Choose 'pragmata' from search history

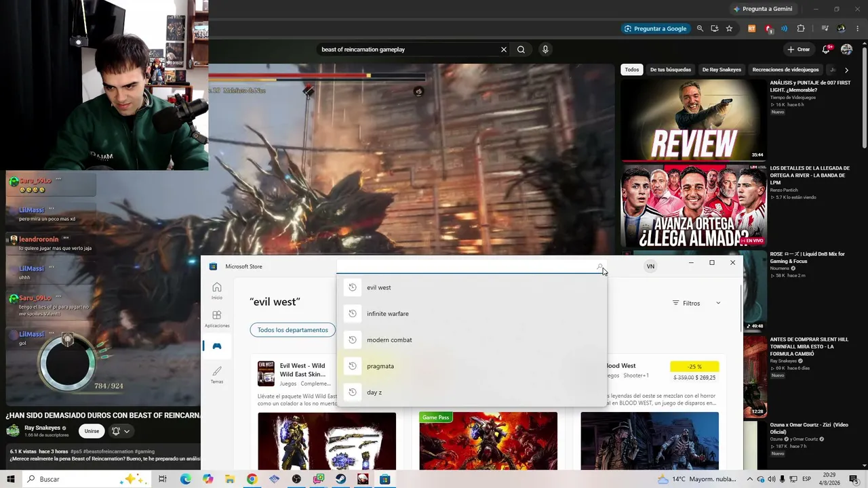pyautogui.click(x=471, y=366)
